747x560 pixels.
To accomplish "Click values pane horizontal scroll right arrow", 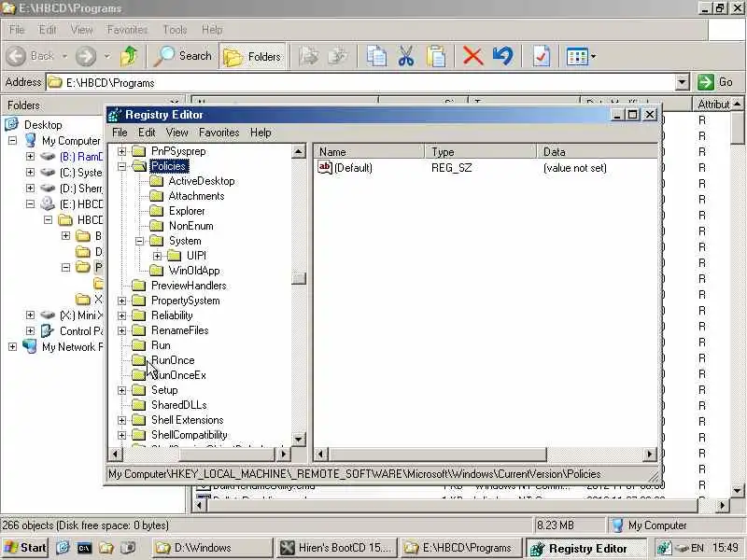I will 649,455.
